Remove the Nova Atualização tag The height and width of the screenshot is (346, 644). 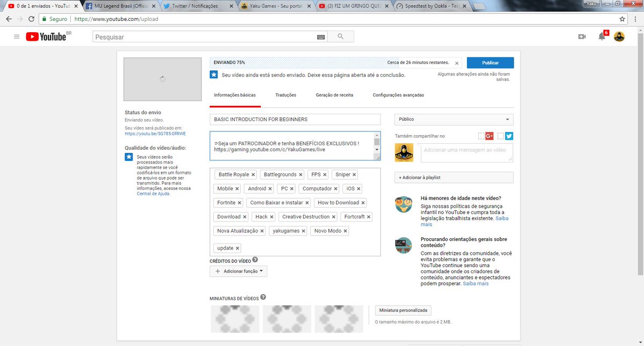(262, 231)
